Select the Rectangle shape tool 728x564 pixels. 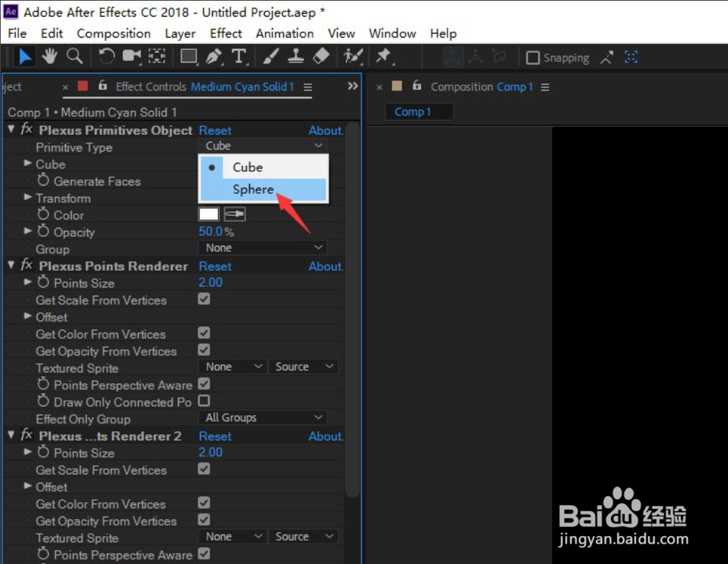pos(189,57)
